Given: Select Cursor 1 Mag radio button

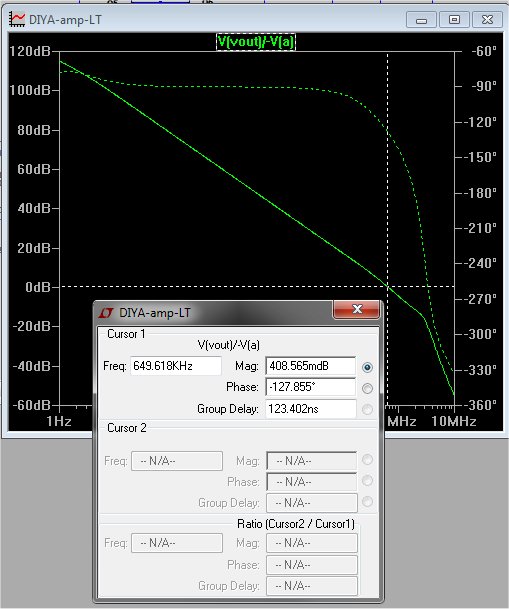Looking at the screenshot, I should pyautogui.click(x=367, y=367).
